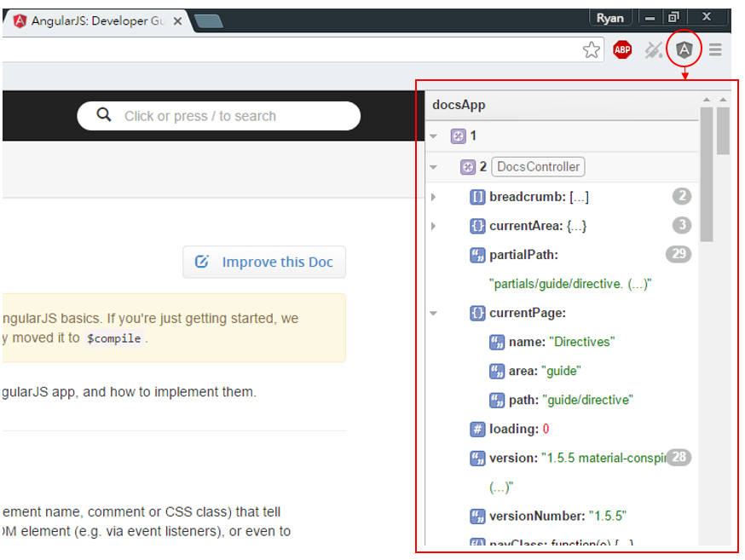This screenshot has width=745, height=560.
Task: Click the string icon beside name
Action: click(496, 342)
